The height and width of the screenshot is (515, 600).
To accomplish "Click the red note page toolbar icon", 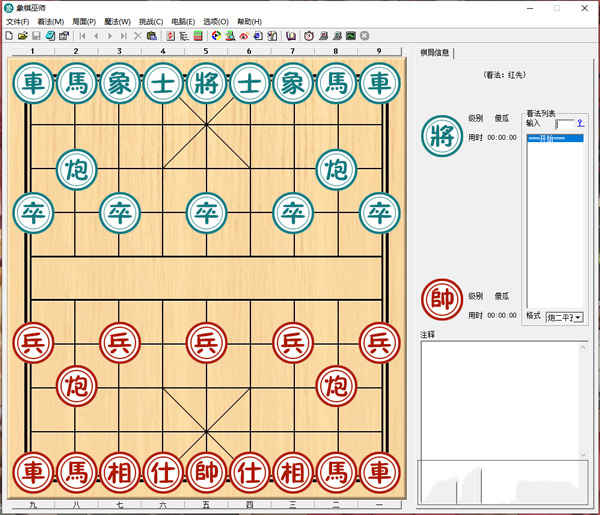I will coord(171,36).
